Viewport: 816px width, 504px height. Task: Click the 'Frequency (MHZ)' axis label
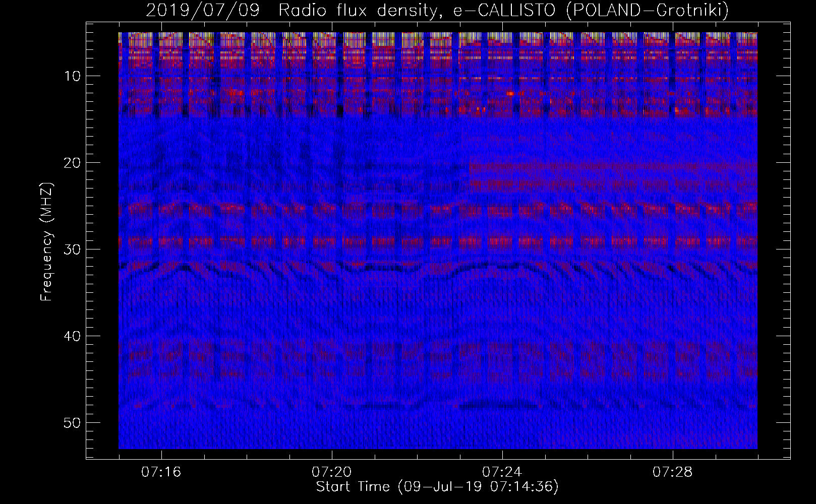coord(46,242)
